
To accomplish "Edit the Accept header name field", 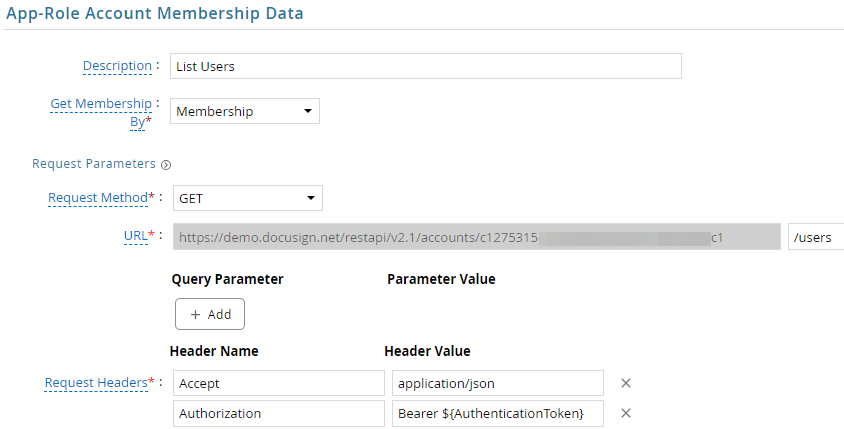I will [x=279, y=383].
